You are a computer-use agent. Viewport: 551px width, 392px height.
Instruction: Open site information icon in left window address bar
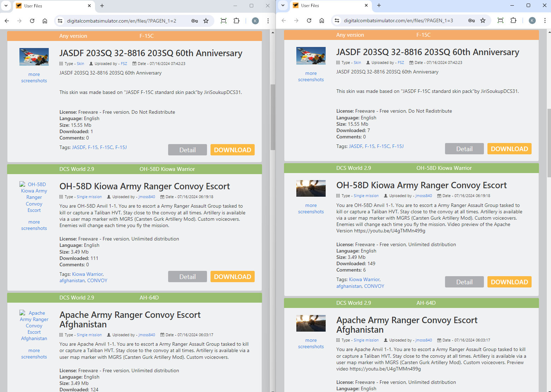coord(60,21)
